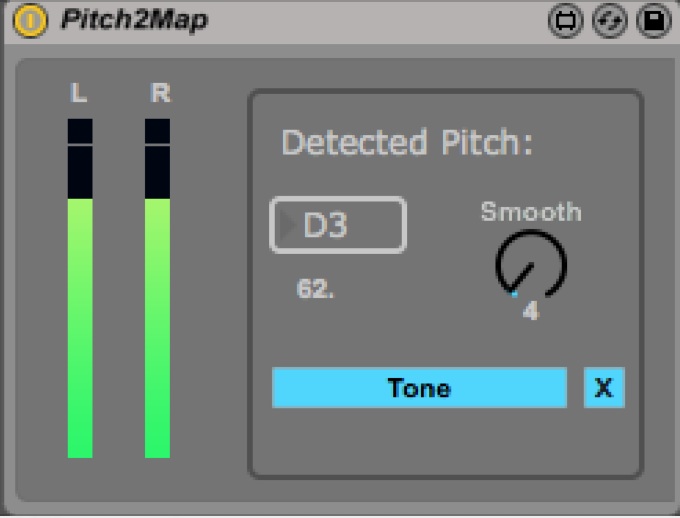Click the dark peak area of left meter

[x=80, y=160]
